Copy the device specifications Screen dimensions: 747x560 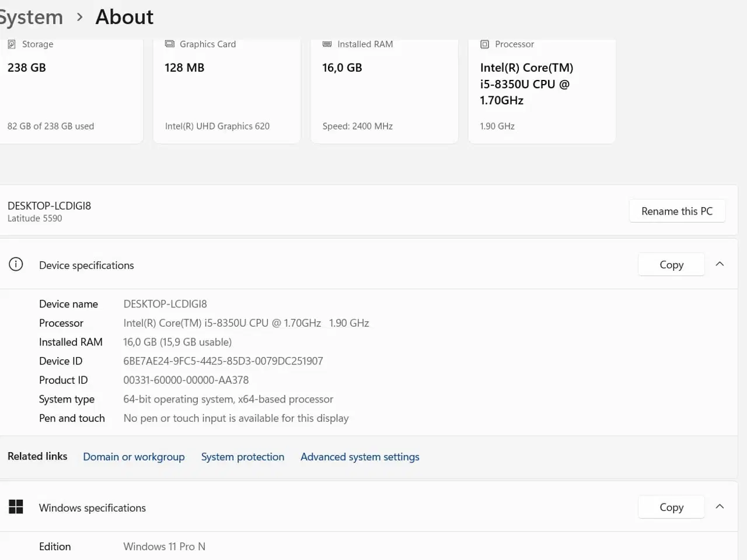point(671,265)
